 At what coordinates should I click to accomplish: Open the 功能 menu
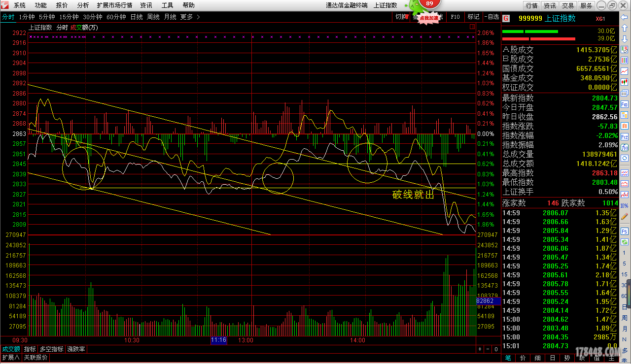(41, 5)
